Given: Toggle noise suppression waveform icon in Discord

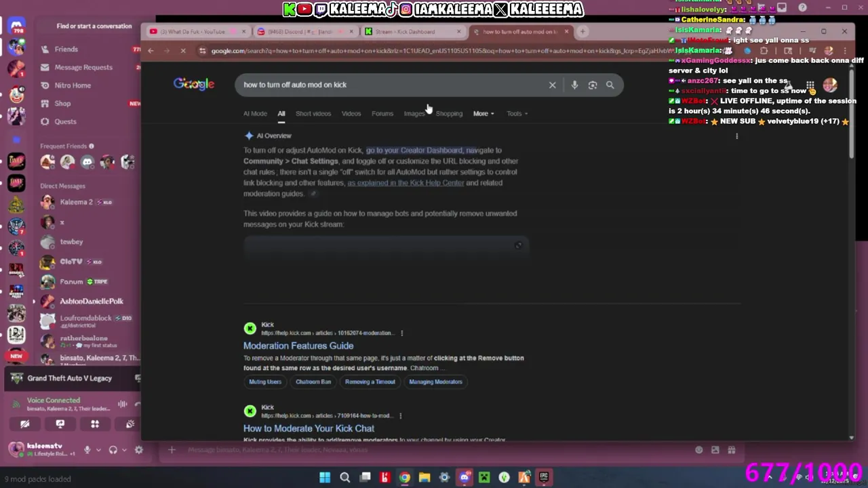Looking at the screenshot, I should pyautogui.click(x=123, y=404).
